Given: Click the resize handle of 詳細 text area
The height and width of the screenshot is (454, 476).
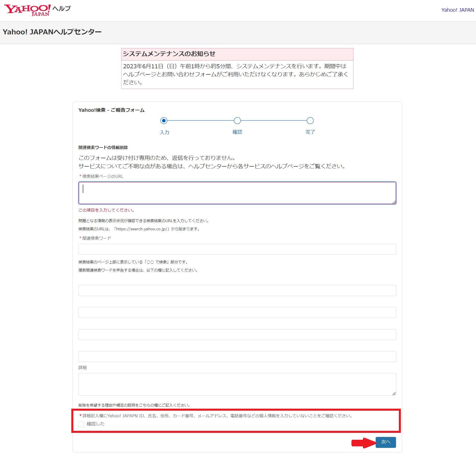Looking at the screenshot, I should (x=394, y=393).
